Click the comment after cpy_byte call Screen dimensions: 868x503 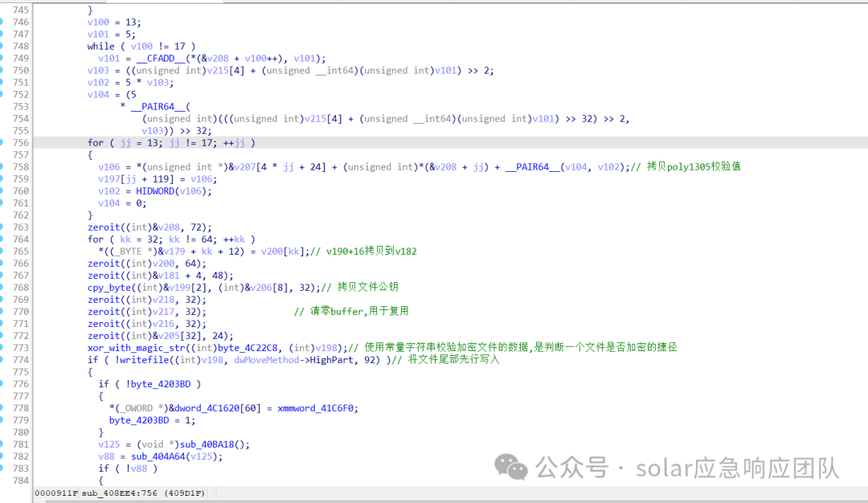click(360, 287)
